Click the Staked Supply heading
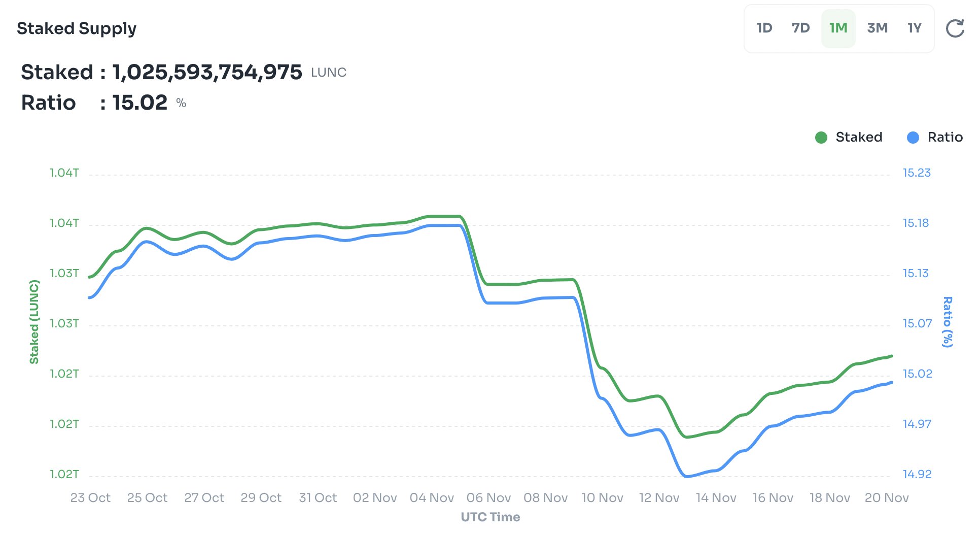 coord(77,28)
